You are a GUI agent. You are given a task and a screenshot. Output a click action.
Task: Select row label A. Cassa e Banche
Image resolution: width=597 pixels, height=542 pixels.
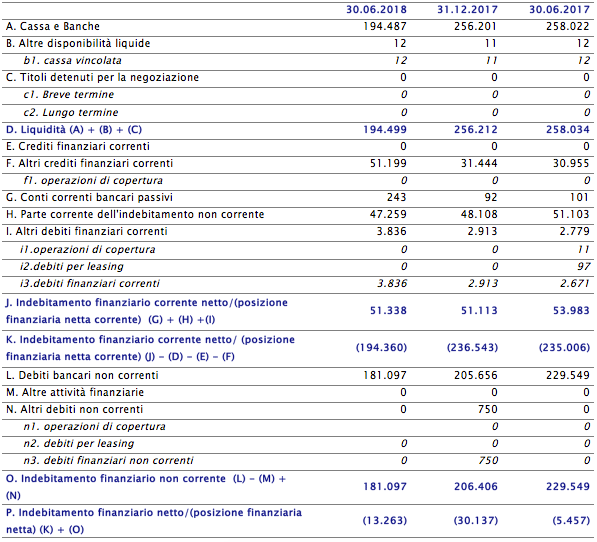click(53, 26)
